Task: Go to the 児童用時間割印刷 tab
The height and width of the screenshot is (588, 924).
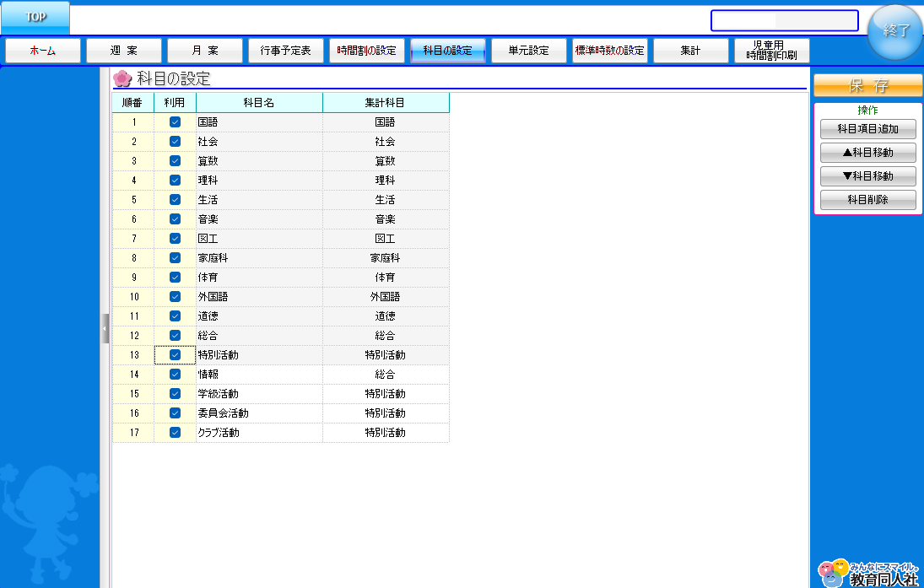Action: 772,51
